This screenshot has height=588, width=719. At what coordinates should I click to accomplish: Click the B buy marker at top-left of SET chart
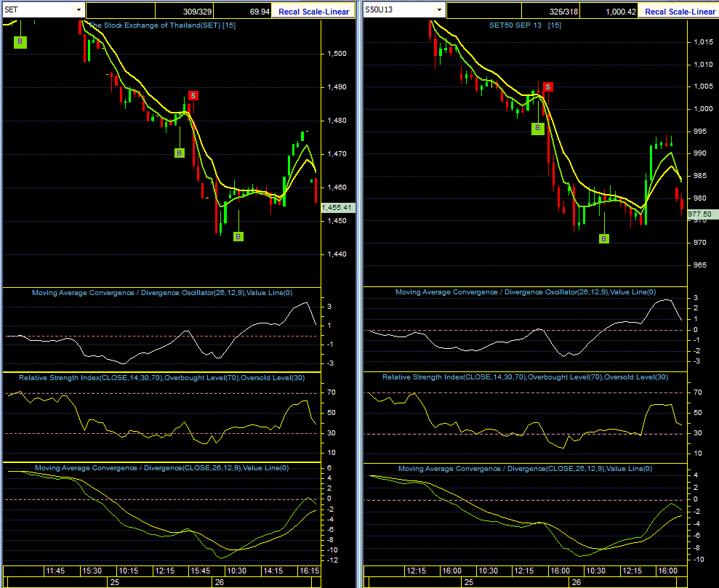pos(20,41)
